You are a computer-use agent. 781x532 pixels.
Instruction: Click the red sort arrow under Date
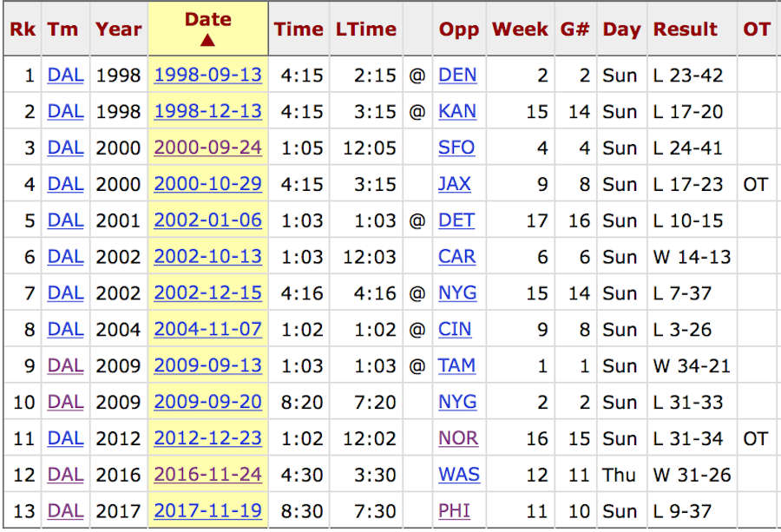(208, 40)
